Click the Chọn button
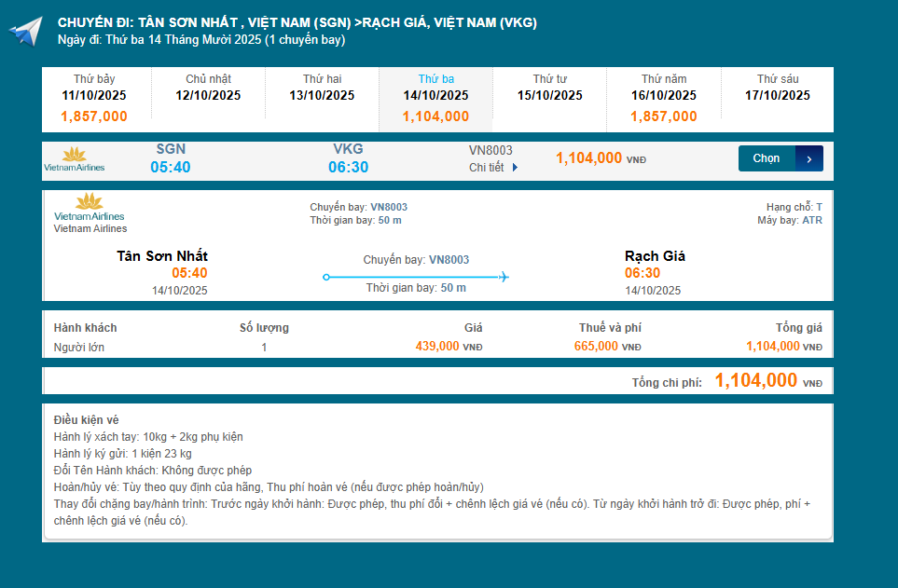 pyautogui.click(x=767, y=157)
